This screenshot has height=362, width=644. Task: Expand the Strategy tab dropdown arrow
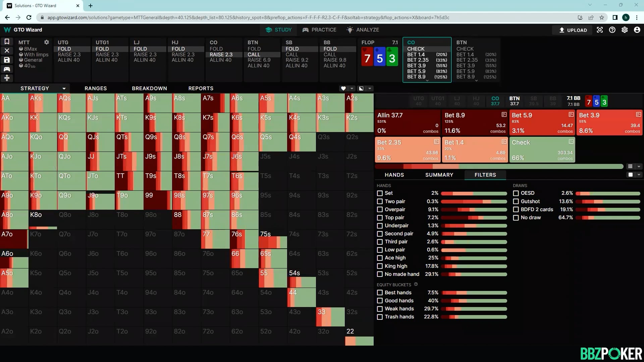[x=64, y=88]
